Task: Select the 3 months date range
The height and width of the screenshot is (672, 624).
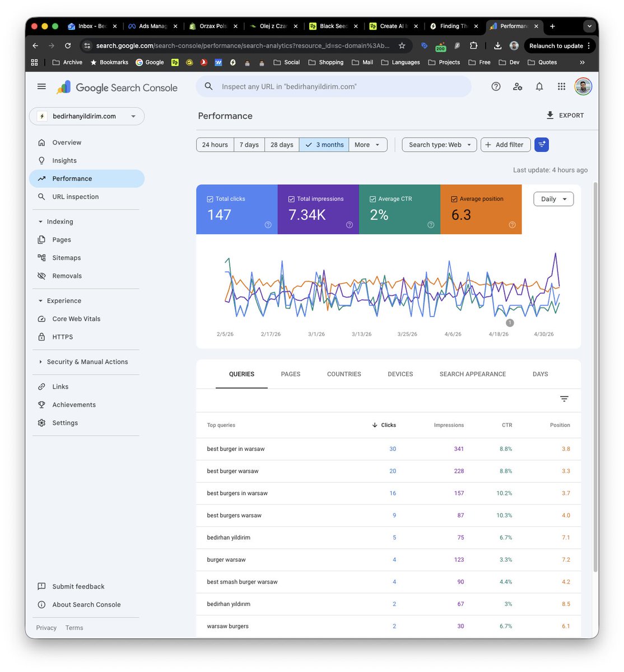Action: [x=324, y=144]
